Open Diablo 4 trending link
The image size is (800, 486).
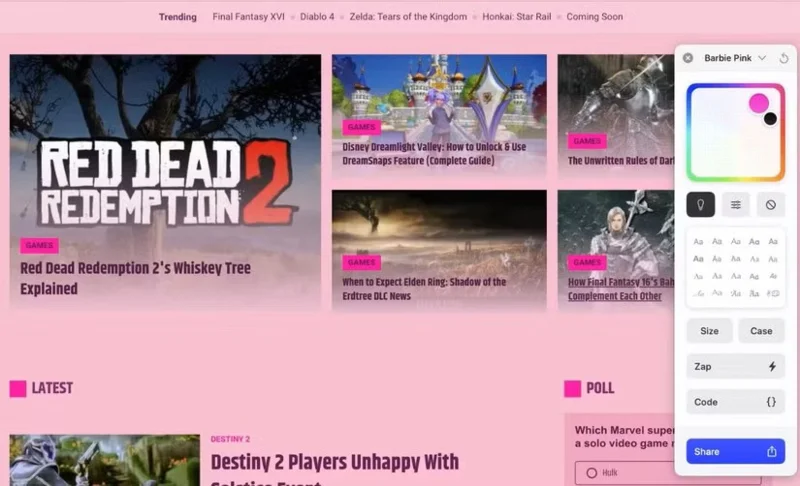click(x=317, y=17)
